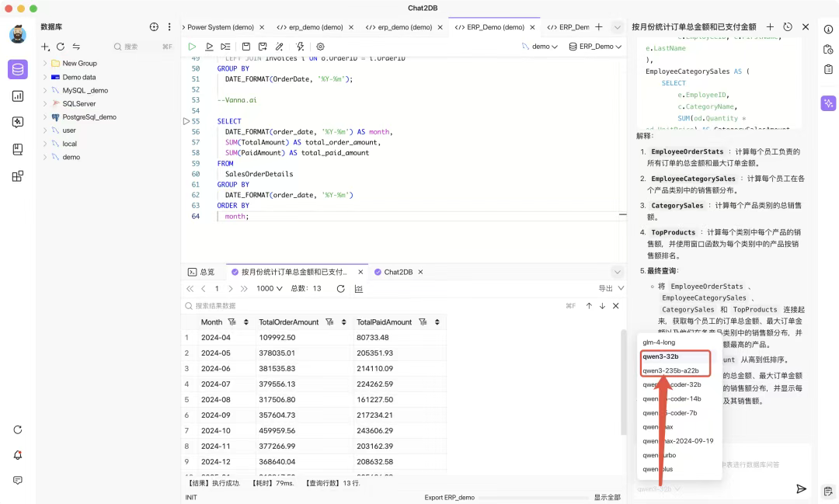Save the SQL console
Viewport: 839px width, 504px height.
click(x=246, y=47)
